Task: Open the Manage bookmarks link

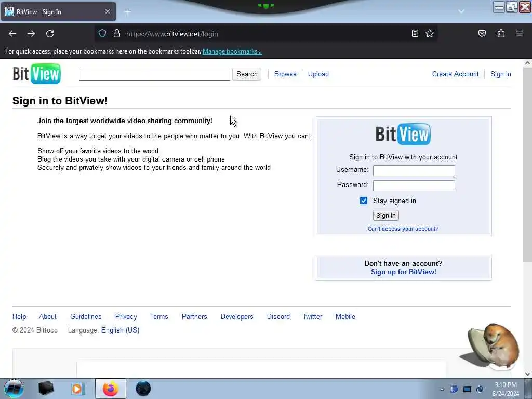Action: [232, 51]
